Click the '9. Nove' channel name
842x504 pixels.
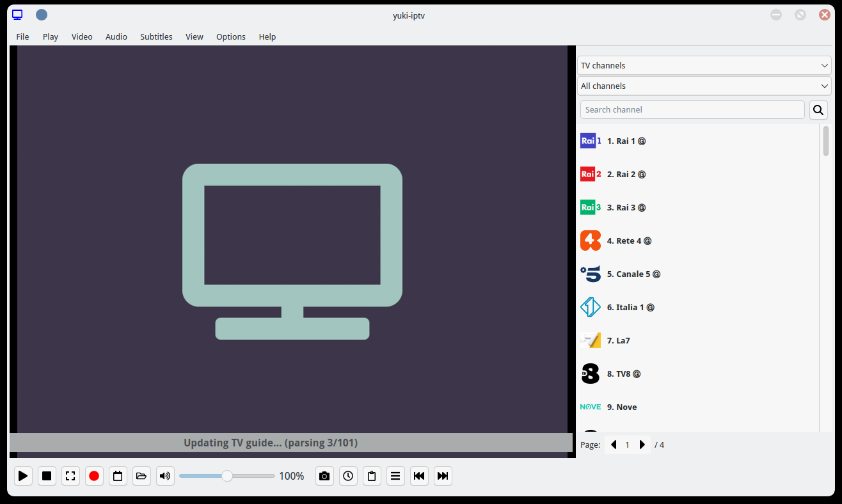coord(622,407)
